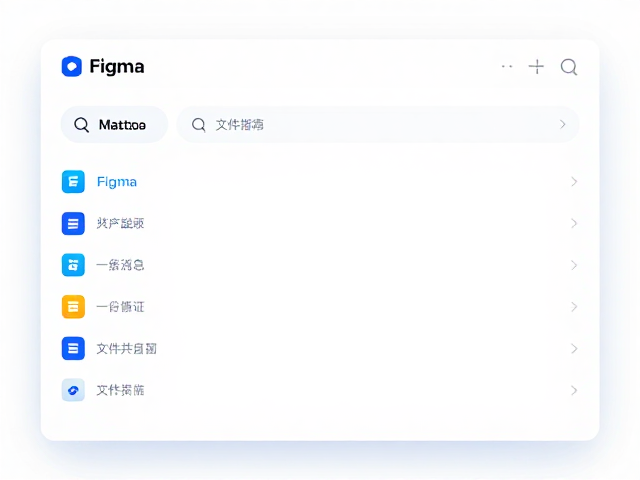
Task: Expand chevron on the dark blue document row
Action: pos(574,224)
